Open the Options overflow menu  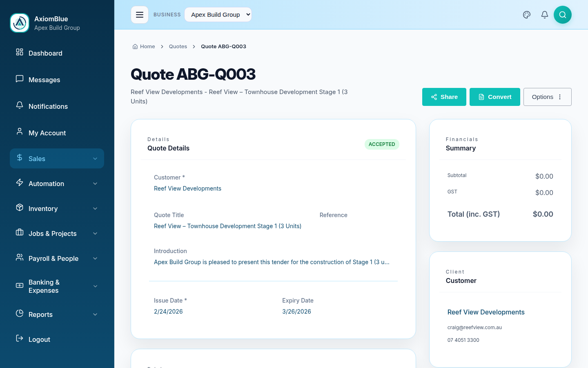(x=547, y=97)
